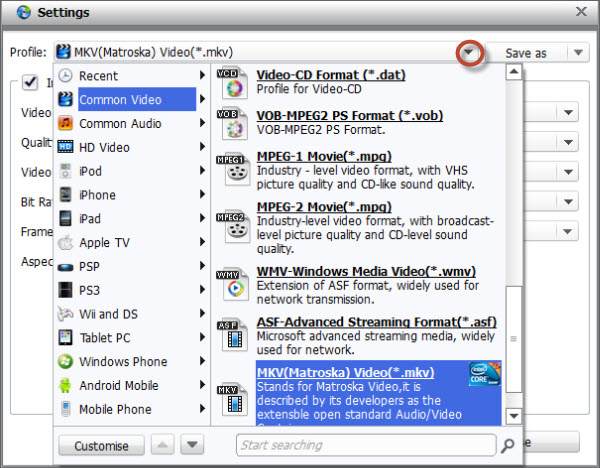Click the Android Mobile robot icon
Screen dimensions: 600x468
[65, 385]
